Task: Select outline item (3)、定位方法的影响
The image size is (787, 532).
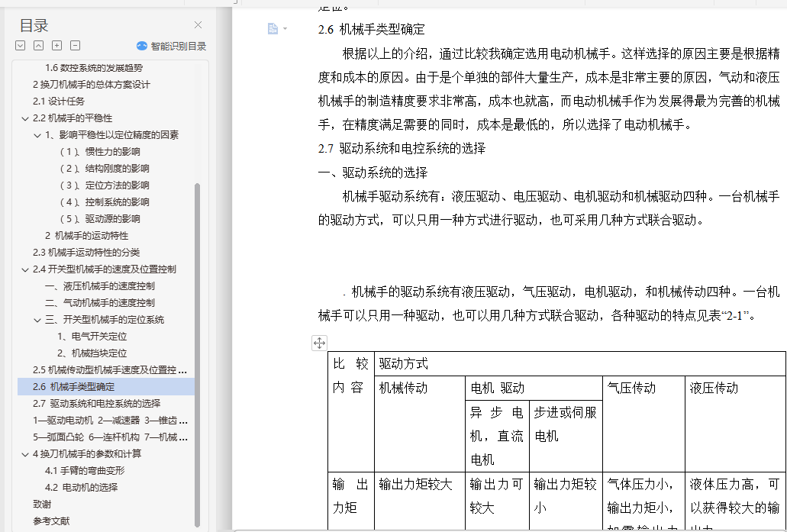Action: (104, 185)
